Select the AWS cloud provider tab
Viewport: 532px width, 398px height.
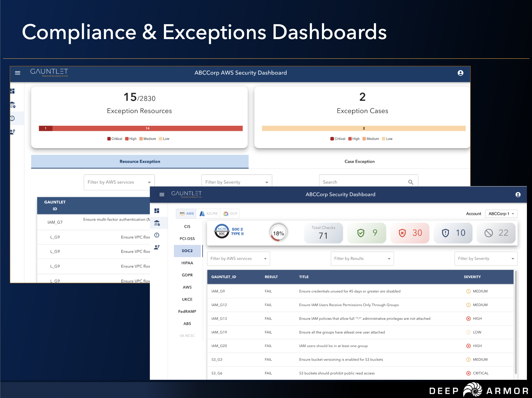click(x=186, y=214)
